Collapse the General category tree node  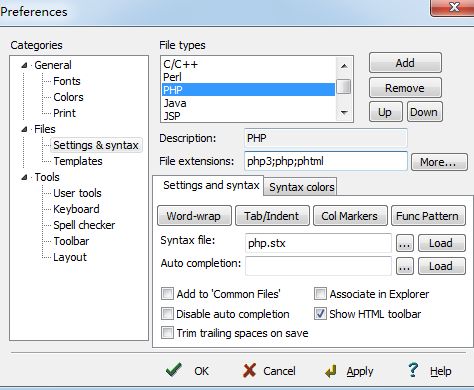click(24, 65)
